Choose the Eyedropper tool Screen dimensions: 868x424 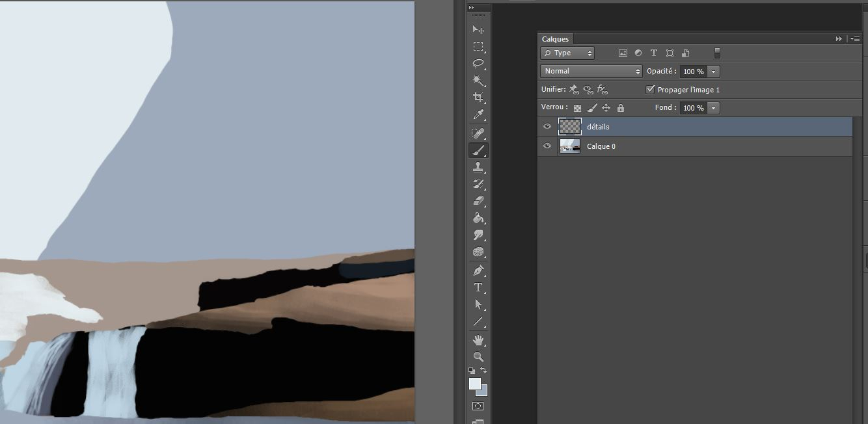pyautogui.click(x=478, y=115)
